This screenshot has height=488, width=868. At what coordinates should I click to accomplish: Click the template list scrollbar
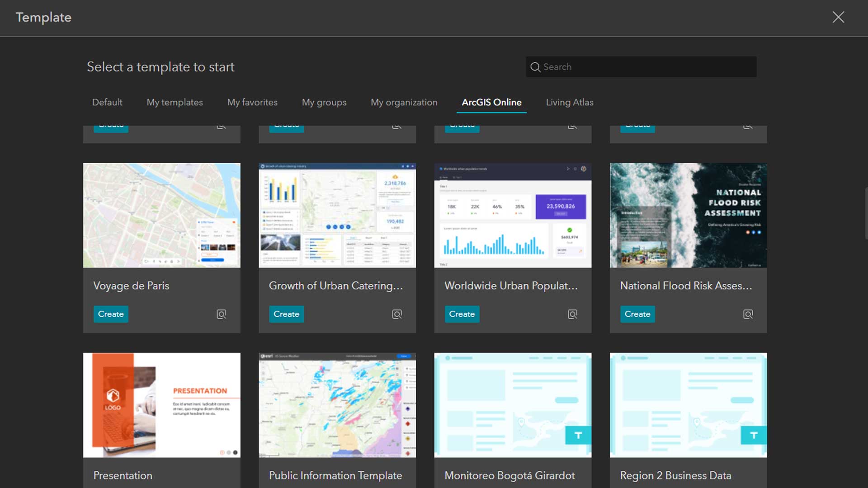(x=865, y=212)
